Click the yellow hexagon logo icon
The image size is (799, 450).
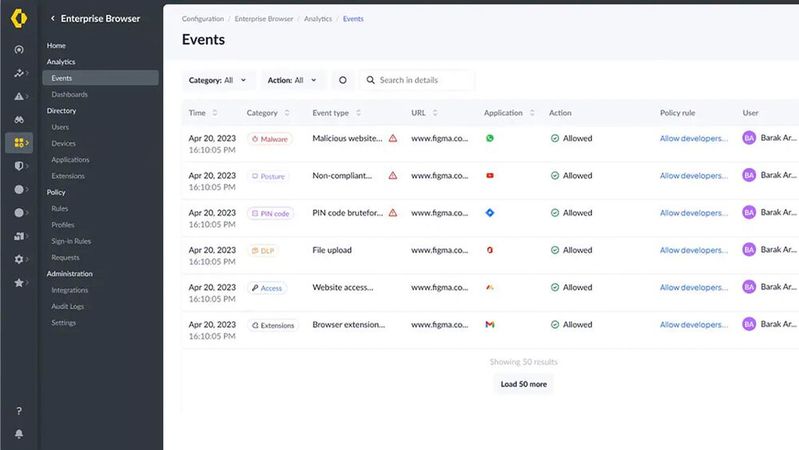[19, 18]
